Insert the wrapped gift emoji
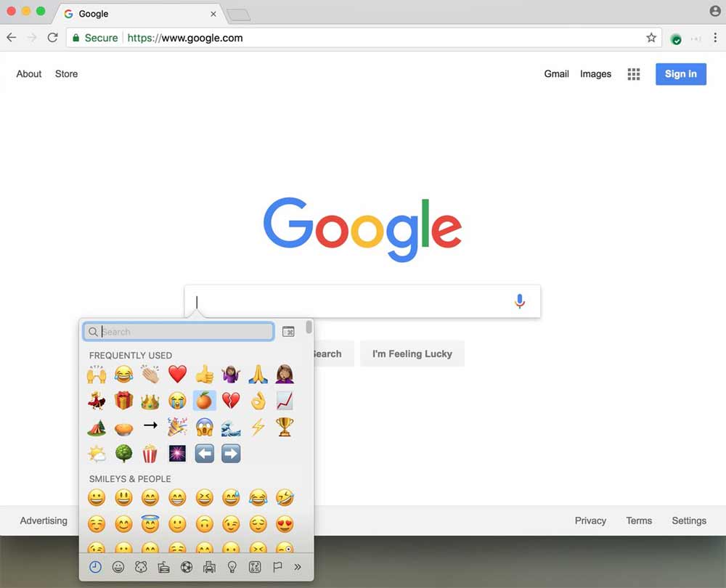726x588 pixels. point(123,401)
